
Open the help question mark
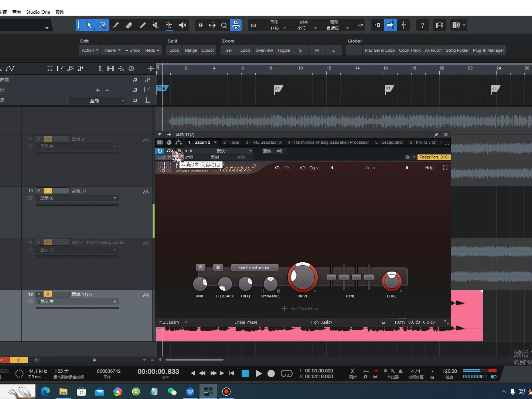[422, 25]
